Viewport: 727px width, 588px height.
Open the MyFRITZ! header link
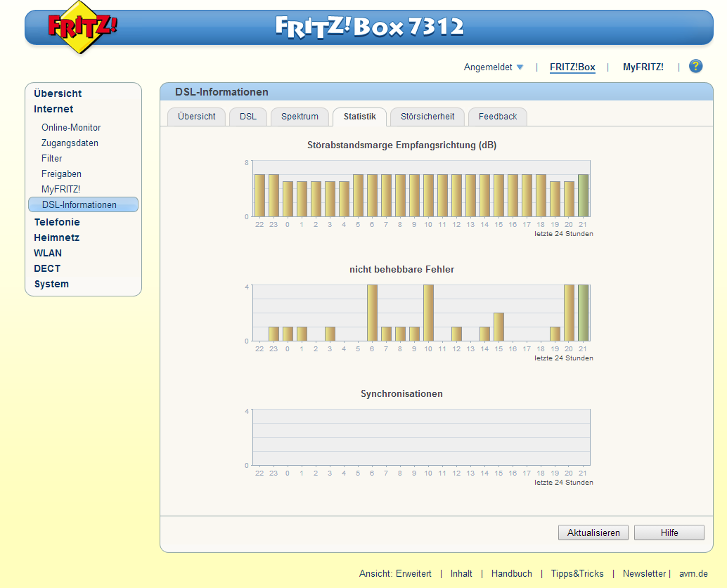pyautogui.click(x=643, y=67)
